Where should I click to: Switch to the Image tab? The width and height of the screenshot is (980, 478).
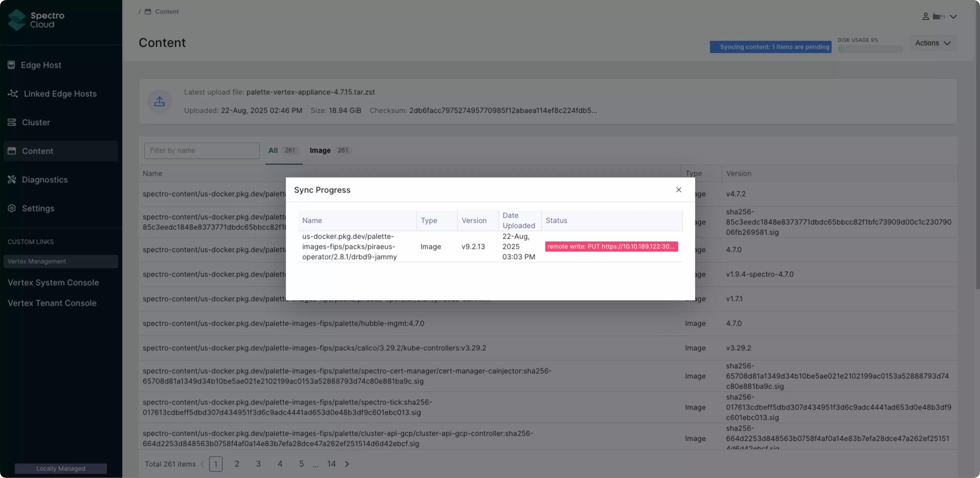pyautogui.click(x=320, y=150)
